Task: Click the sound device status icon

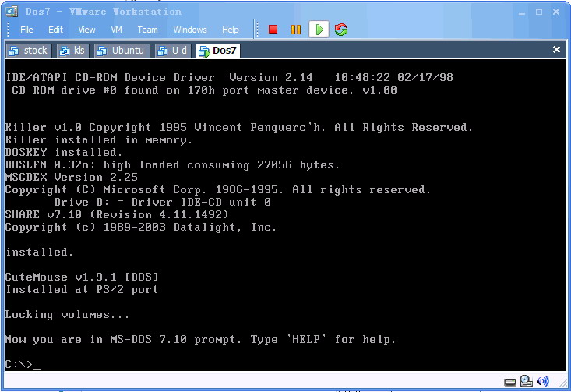Action: pos(543,381)
